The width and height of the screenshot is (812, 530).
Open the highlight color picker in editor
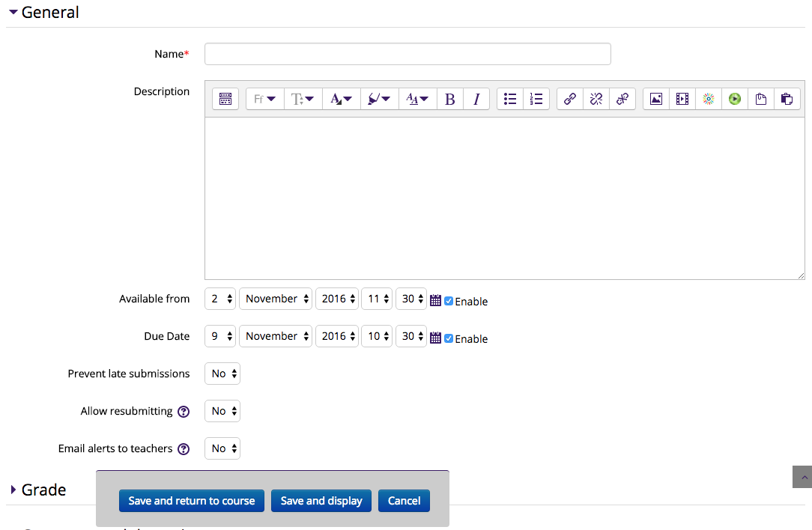[380, 99]
